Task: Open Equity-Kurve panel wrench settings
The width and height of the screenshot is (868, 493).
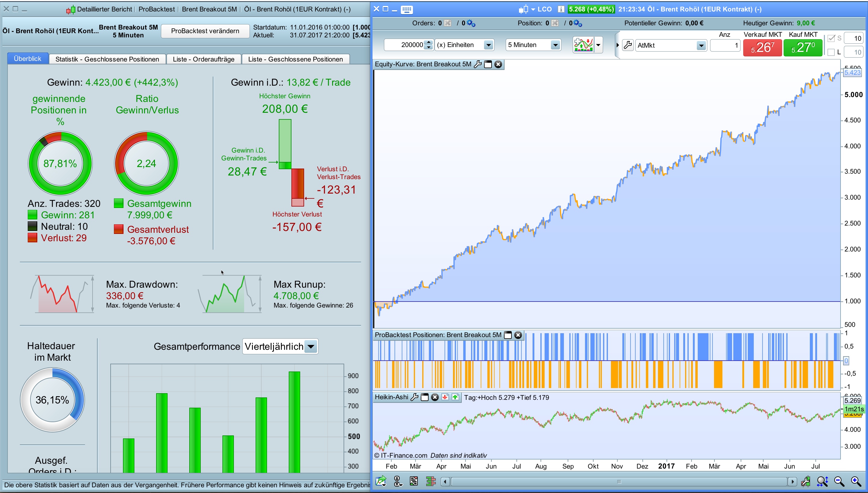Action: [477, 64]
